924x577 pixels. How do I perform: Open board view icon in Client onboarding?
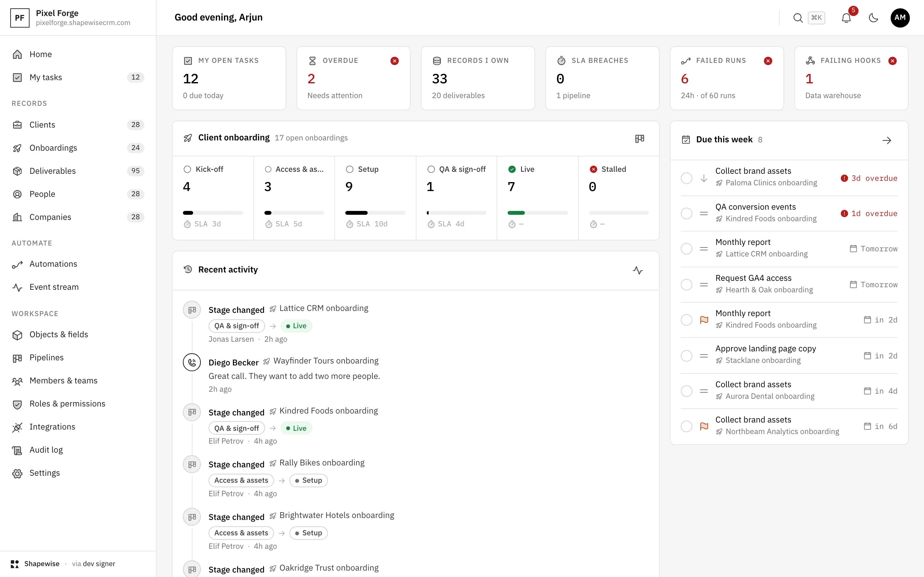coord(639,138)
